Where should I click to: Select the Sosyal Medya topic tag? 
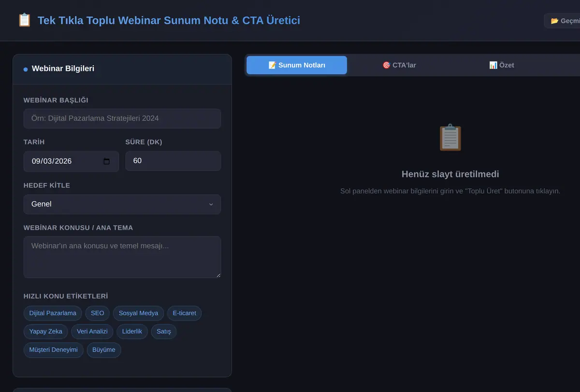[x=139, y=313]
